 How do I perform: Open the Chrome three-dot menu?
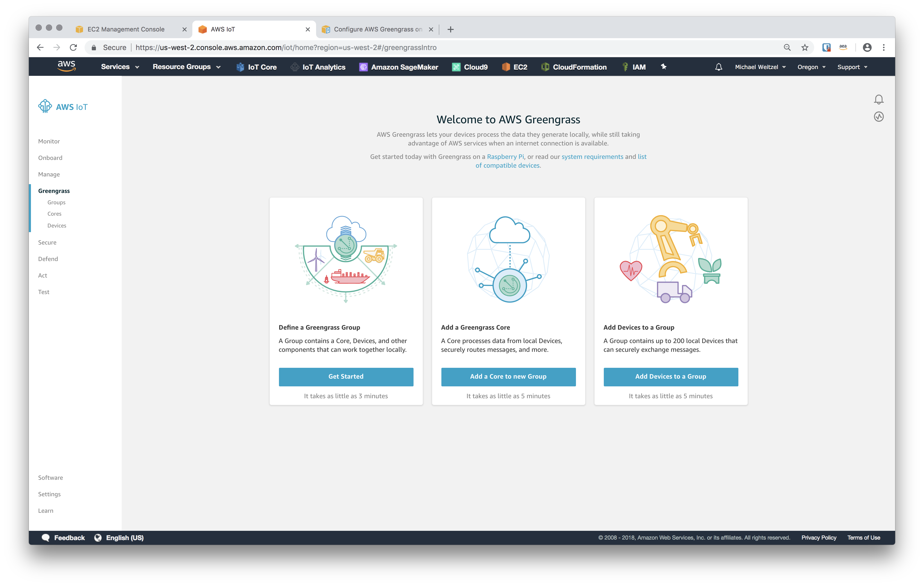[x=884, y=47]
